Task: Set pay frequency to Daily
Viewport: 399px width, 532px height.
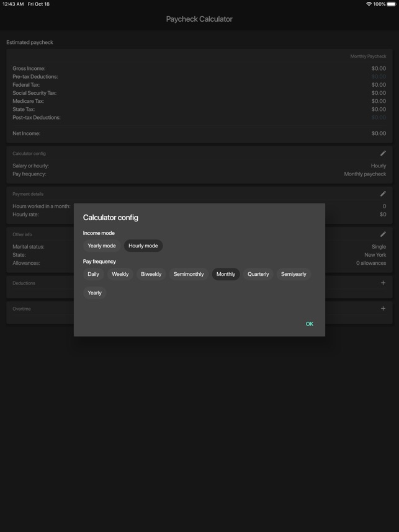Action: (94, 274)
